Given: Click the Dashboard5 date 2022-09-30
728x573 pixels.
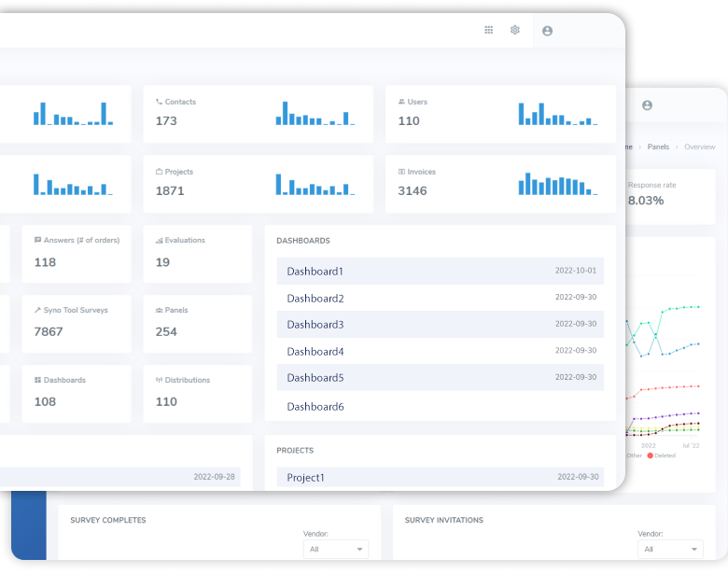Looking at the screenshot, I should pyautogui.click(x=576, y=377).
